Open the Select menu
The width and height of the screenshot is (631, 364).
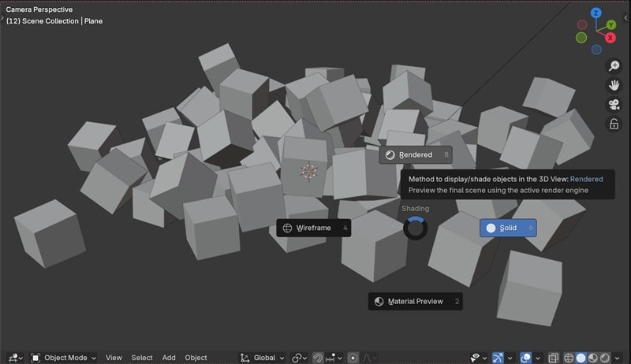142,358
